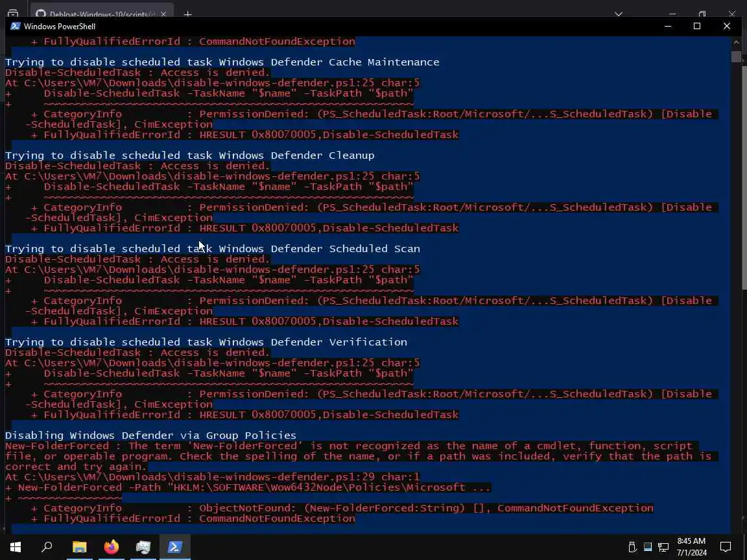This screenshot has width=747, height=560.
Task: Open the blue display tray icon next to the USB icon
Action: click(648, 546)
